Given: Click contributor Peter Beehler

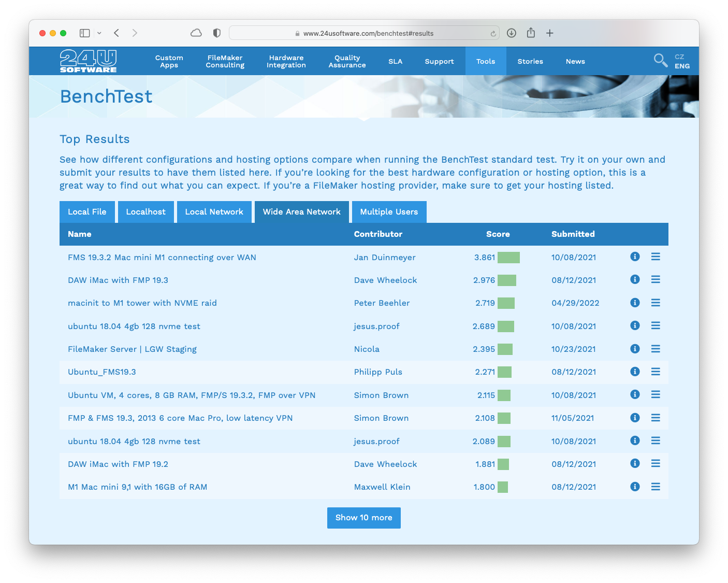Looking at the screenshot, I should (382, 303).
